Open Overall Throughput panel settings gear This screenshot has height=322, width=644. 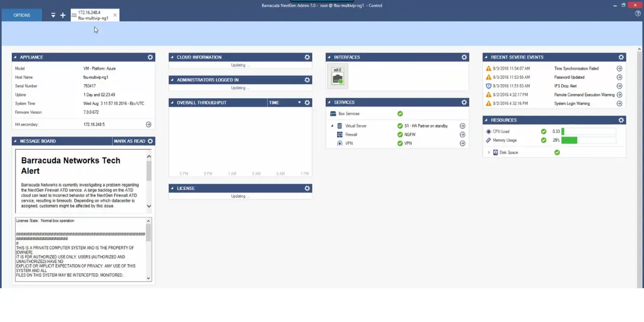[307, 103]
